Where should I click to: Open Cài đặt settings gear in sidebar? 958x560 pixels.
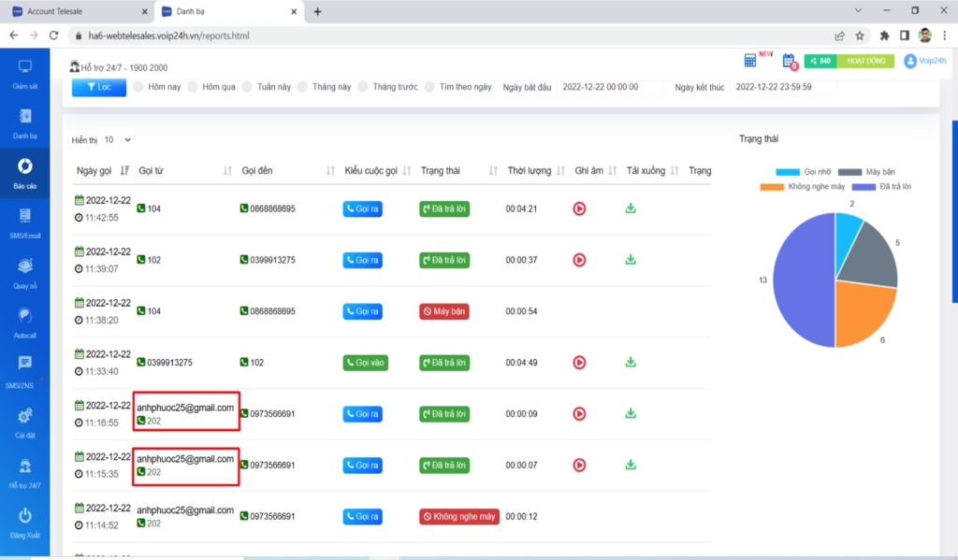click(x=25, y=416)
